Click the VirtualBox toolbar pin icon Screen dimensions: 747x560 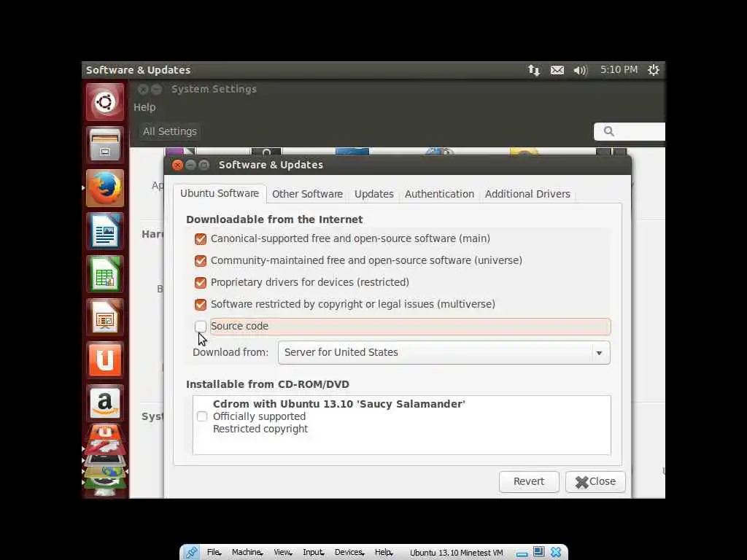191,553
